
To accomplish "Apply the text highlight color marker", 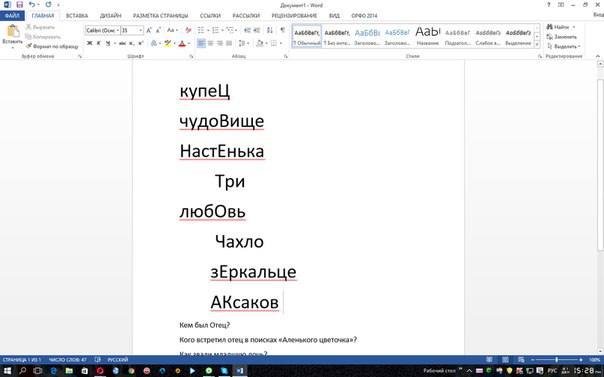I will pyautogui.click(x=168, y=43).
